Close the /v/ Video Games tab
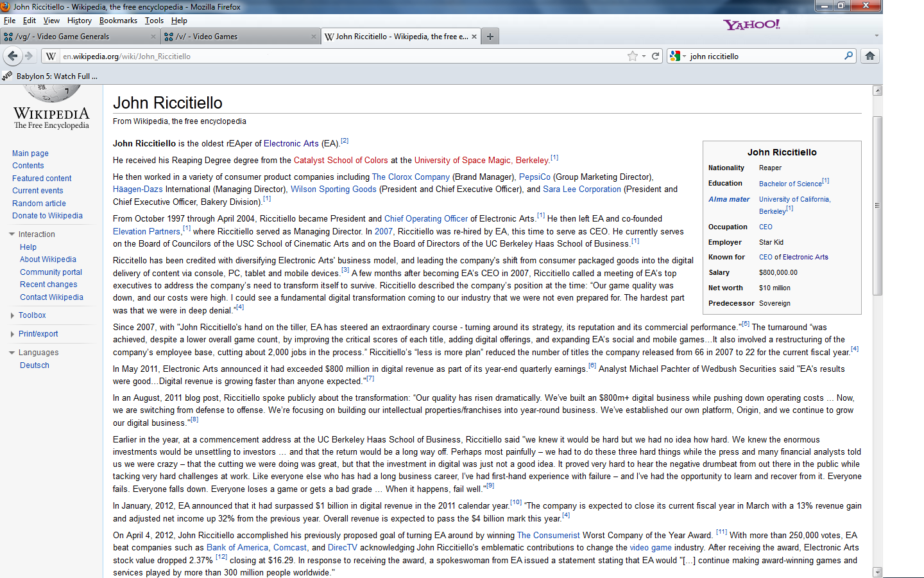The width and height of the screenshot is (924, 578). [x=314, y=37]
